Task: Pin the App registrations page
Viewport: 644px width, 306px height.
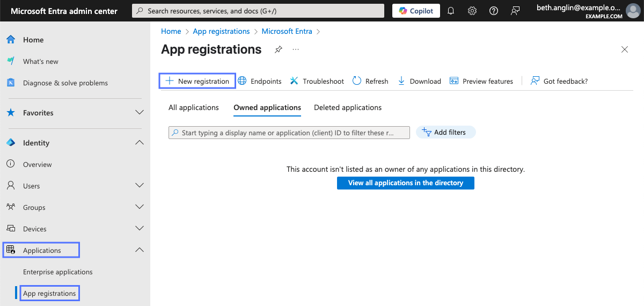Action: pyautogui.click(x=278, y=49)
